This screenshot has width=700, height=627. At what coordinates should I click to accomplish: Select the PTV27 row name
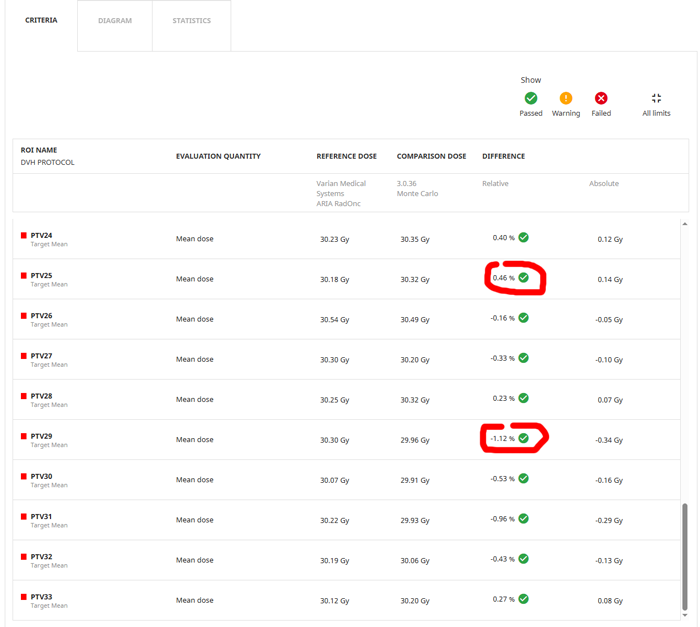coord(42,356)
